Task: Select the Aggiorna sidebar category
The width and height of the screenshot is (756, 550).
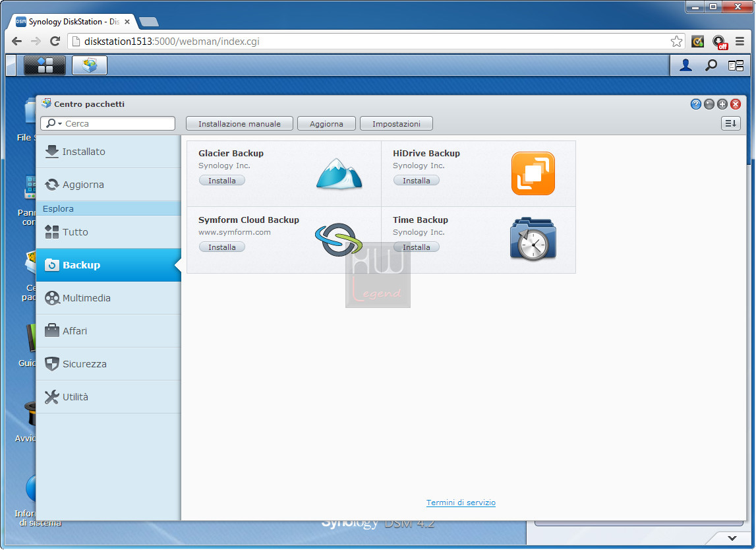Action: (109, 185)
